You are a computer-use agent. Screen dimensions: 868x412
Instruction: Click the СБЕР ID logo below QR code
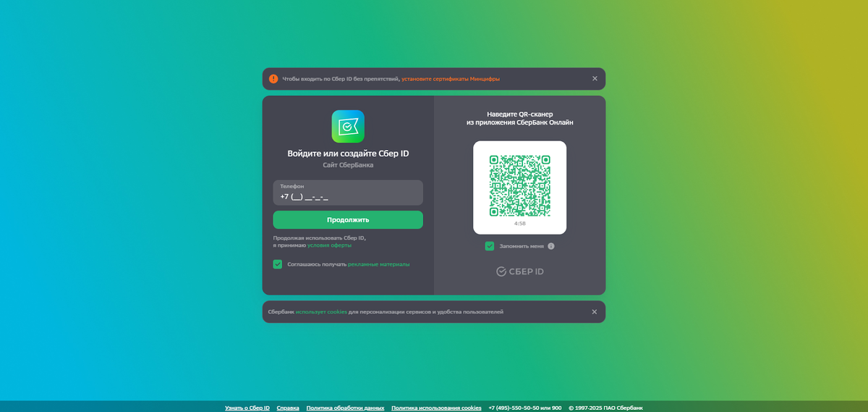coord(520,272)
